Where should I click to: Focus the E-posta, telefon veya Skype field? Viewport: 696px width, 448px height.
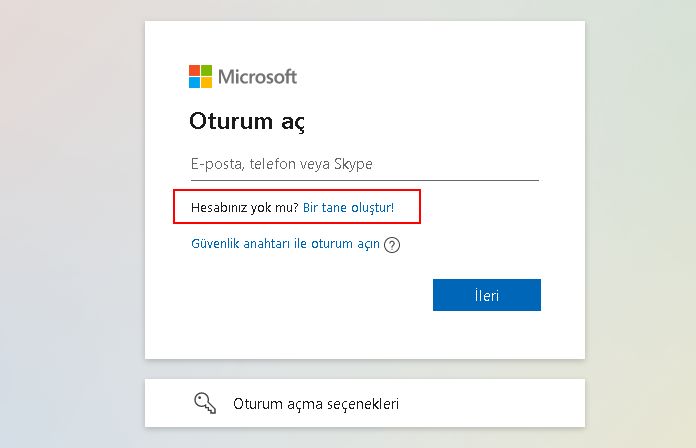click(365, 164)
